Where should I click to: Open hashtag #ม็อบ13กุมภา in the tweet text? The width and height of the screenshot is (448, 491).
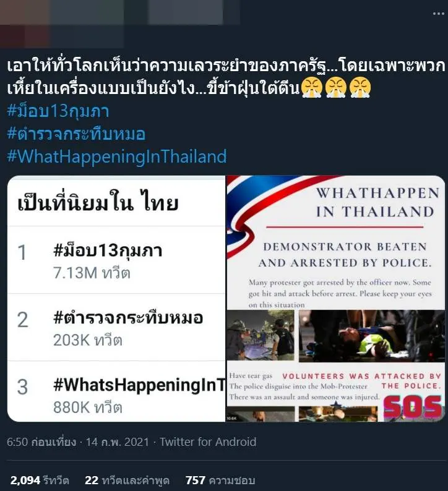point(58,111)
